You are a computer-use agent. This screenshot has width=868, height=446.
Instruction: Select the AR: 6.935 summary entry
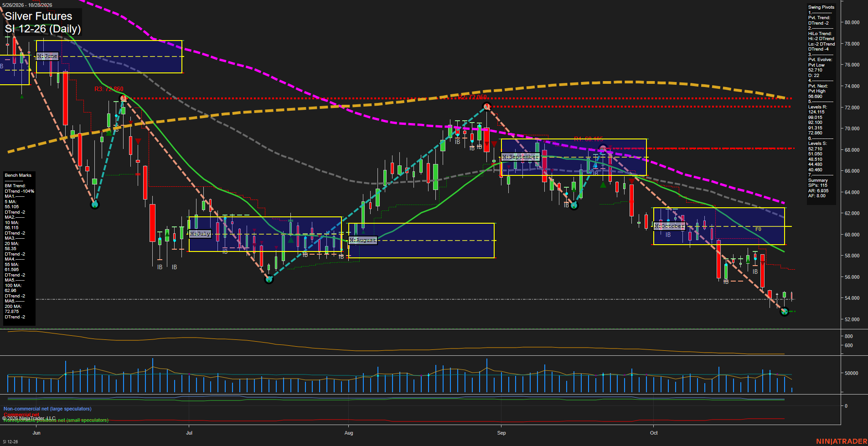[x=818, y=191]
